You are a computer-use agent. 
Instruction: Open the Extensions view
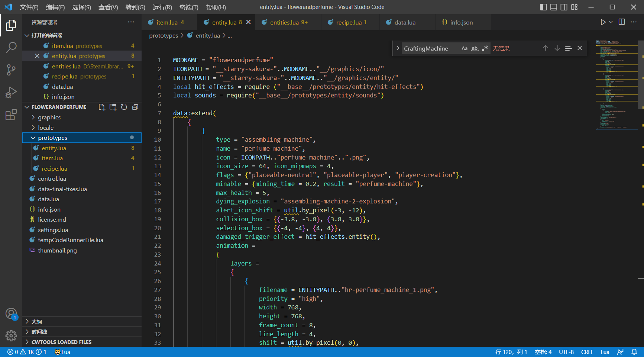[x=11, y=115]
